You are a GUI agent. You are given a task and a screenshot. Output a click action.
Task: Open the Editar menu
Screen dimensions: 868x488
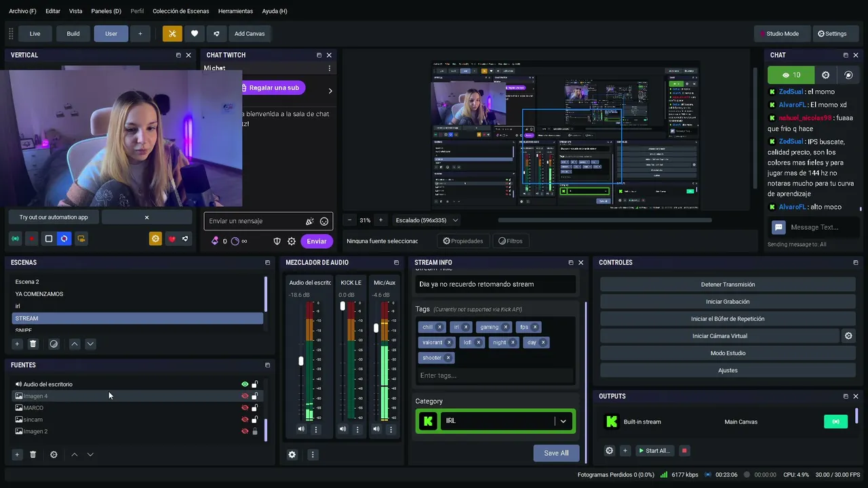53,11
